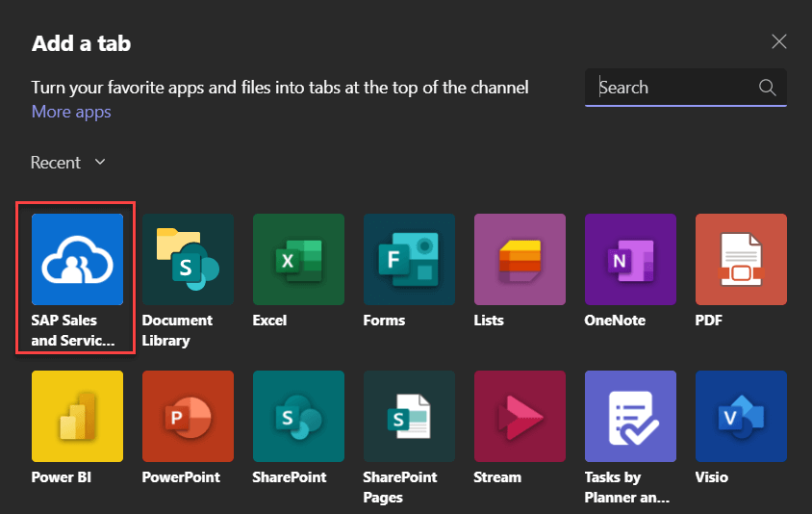812x514 pixels.
Task: Choose the Document Library app tile
Action: (188, 260)
